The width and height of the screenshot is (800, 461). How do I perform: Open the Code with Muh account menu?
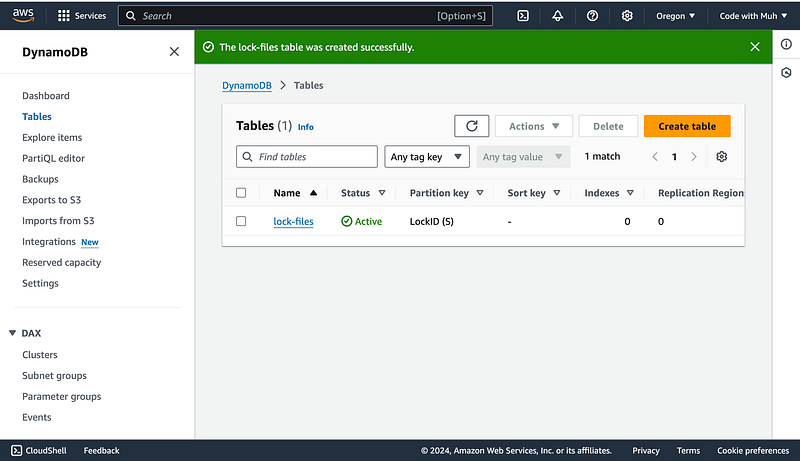click(x=753, y=16)
